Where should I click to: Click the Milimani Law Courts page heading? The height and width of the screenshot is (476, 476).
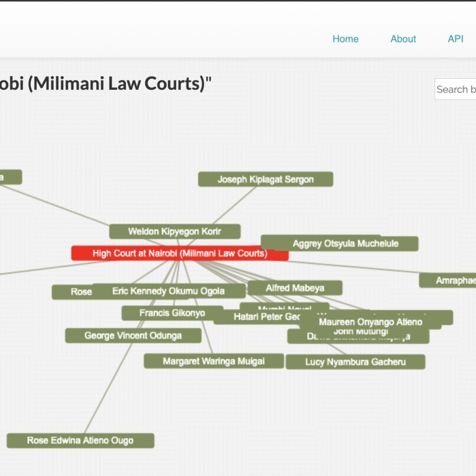click(x=105, y=84)
